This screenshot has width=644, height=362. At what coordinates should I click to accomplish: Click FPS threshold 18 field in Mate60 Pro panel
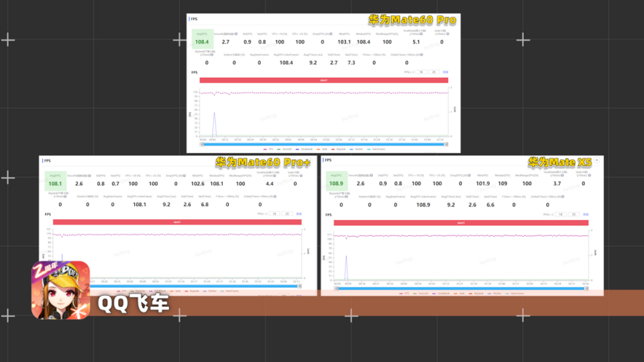tap(421, 72)
